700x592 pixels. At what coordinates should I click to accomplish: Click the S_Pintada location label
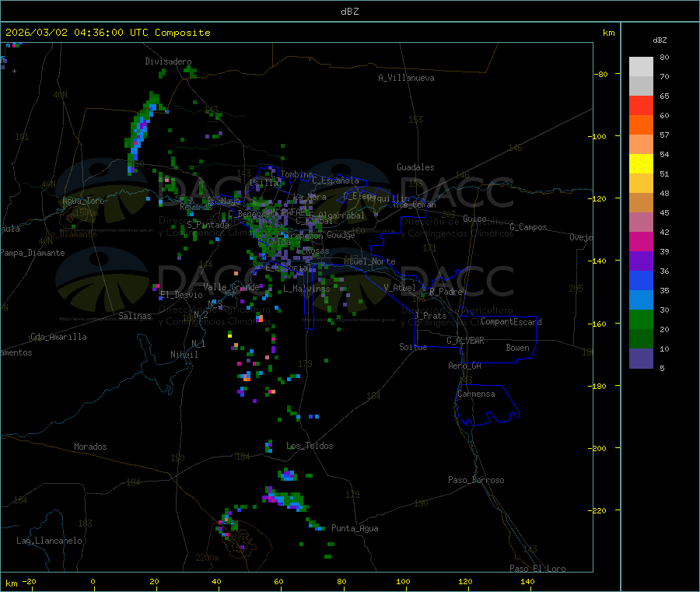point(208,225)
